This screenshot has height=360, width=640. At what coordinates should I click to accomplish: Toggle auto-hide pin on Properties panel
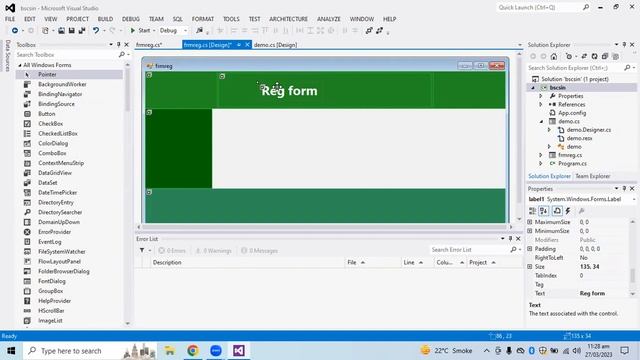coord(624,189)
